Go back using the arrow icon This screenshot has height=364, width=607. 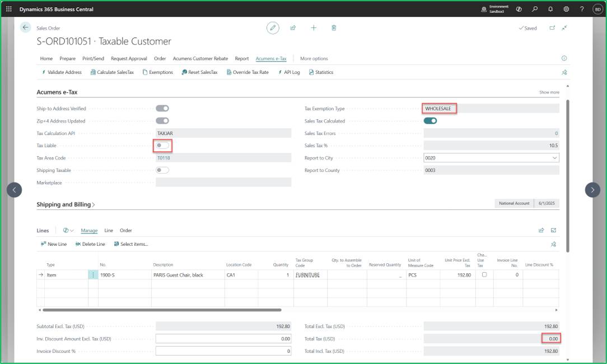(25, 27)
